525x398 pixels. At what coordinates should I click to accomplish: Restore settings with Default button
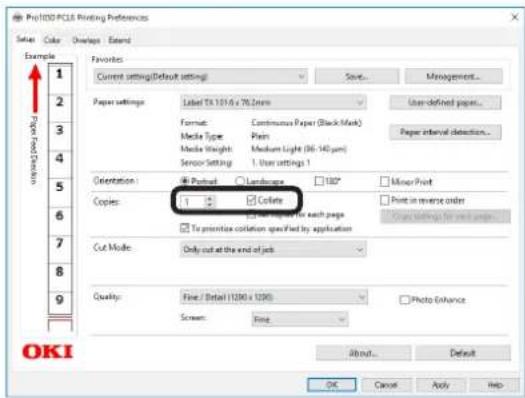(x=463, y=353)
